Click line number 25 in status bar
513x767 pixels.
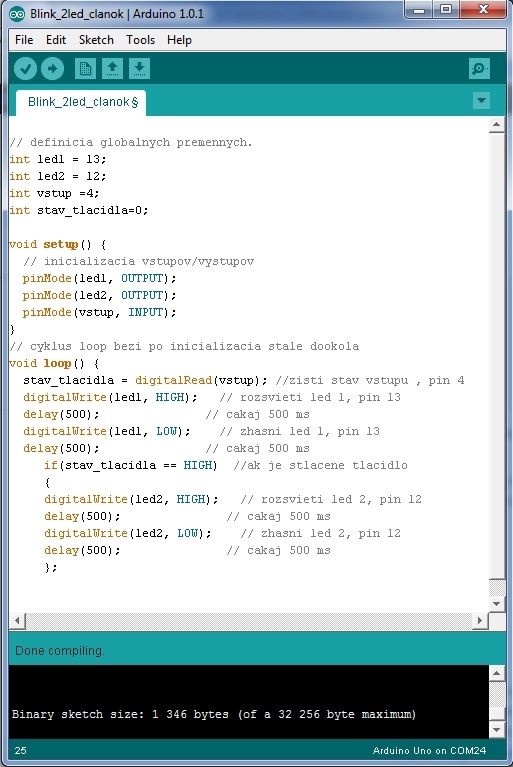click(21, 750)
